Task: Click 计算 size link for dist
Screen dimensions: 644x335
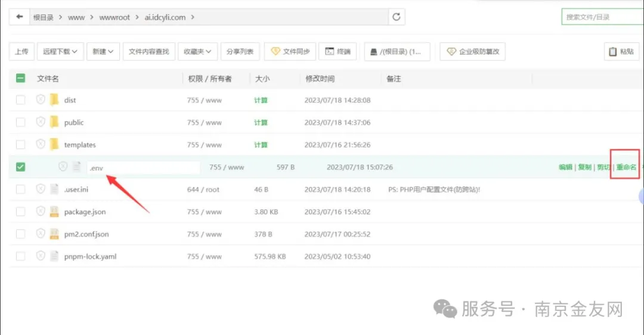Action: pyautogui.click(x=261, y=100)
